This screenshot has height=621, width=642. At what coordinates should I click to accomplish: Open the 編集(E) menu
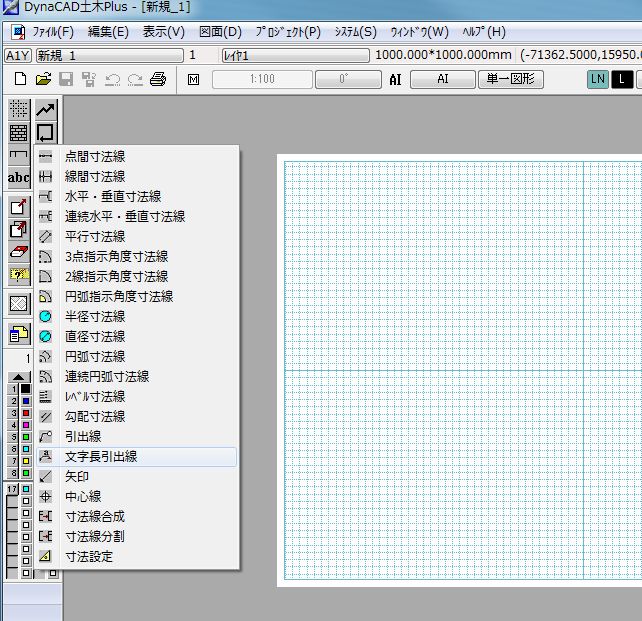tap(109, 32)
